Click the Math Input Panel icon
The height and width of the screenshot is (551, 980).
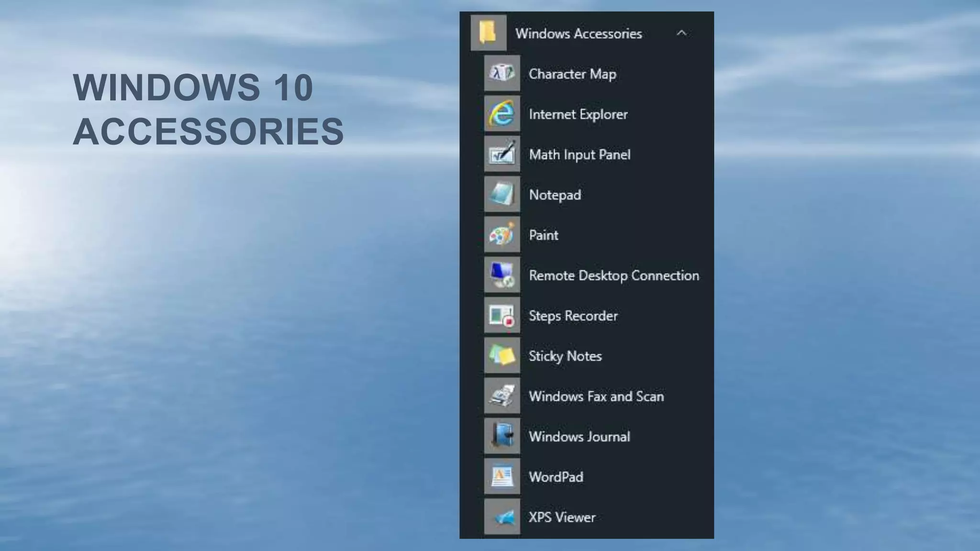[x=502, y=154]
